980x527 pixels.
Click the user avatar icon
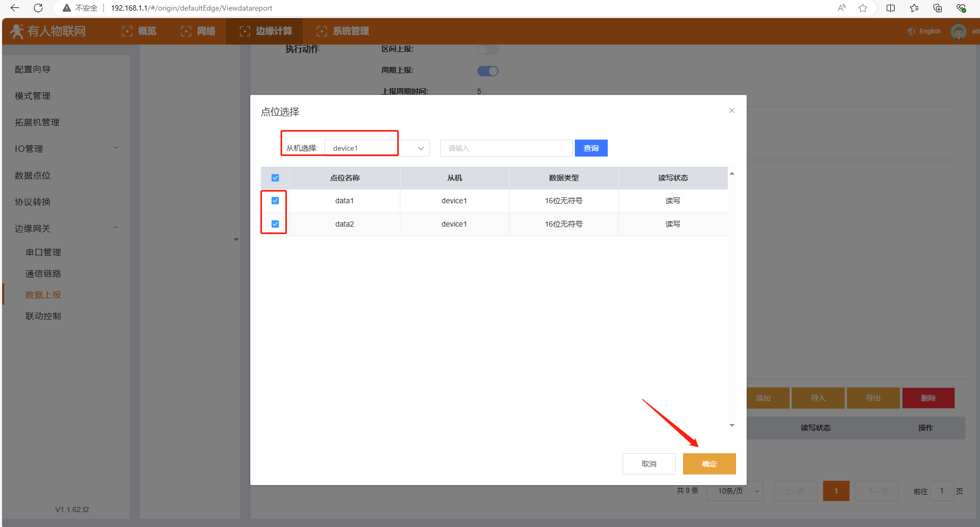(958, 32)
